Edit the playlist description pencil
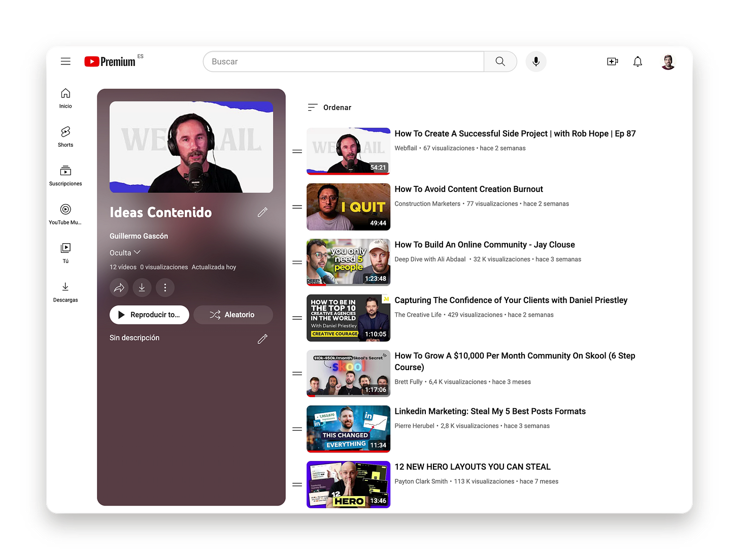Screen dimensions: 739x560 pos(262,339)
